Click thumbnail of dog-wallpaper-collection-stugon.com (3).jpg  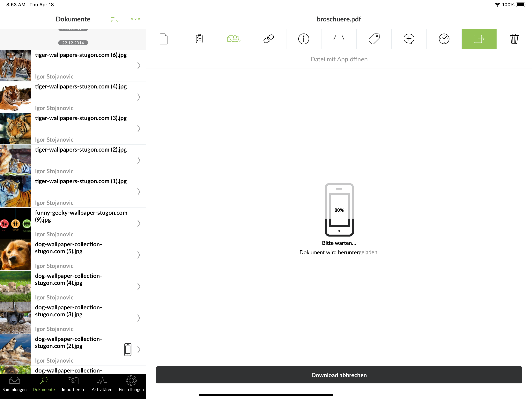(16, 318)
